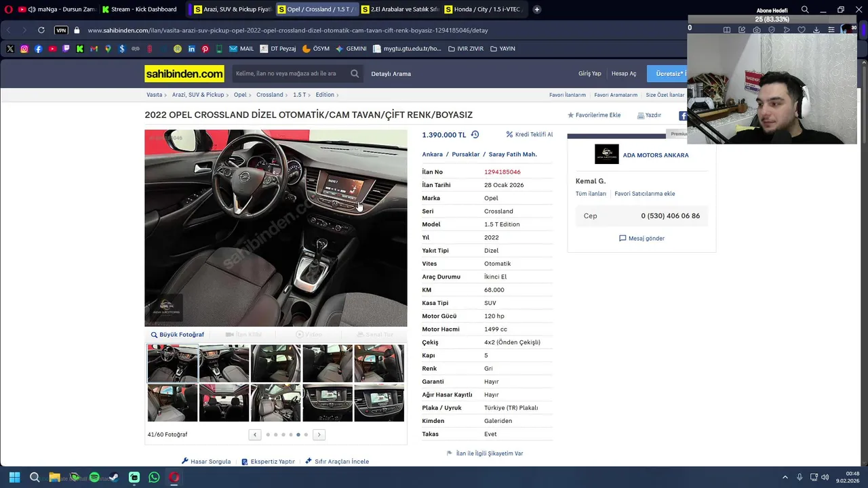Screen dimensions: 868x488
Task: Expand the IVIR ZIVIR bookmark folder
Action: (x=465, y=49)
